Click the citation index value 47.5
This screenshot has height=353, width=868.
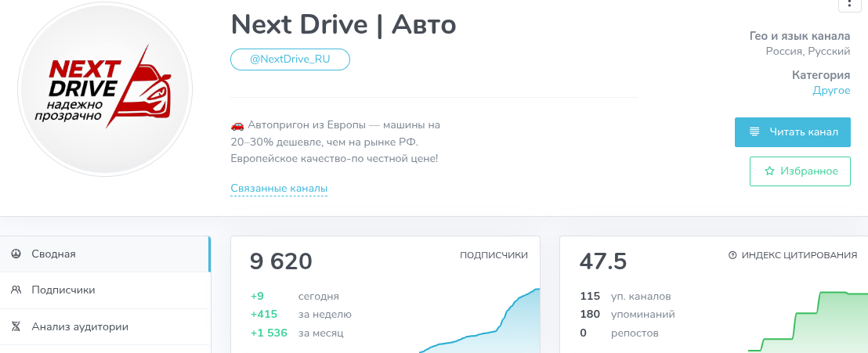603,261
